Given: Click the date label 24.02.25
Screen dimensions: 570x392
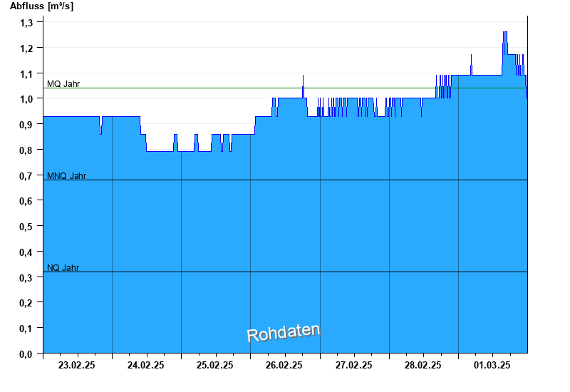Looking at the screenshot, I should pyautogui.click(x=146, y=365).
